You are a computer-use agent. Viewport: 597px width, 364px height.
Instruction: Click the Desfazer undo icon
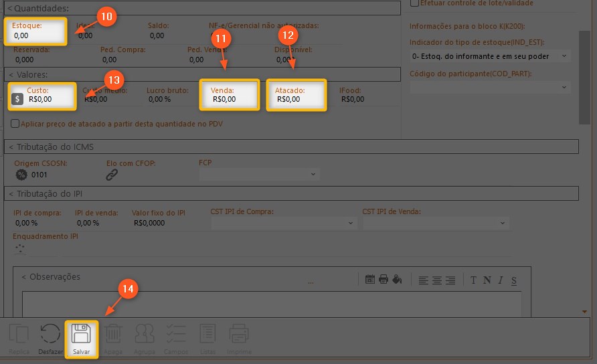[x=50, y=335]
